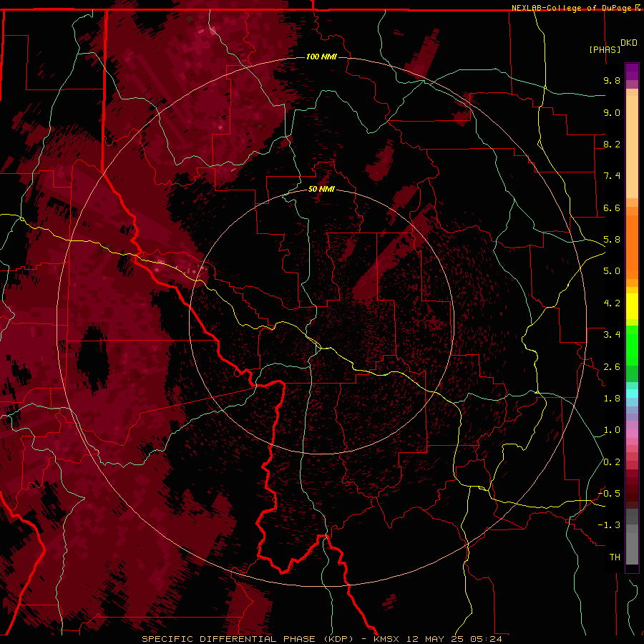This screenshot has width=644, height=644.
Task: Click the 1.8 value on the color scale
Action: pos(612,399)
